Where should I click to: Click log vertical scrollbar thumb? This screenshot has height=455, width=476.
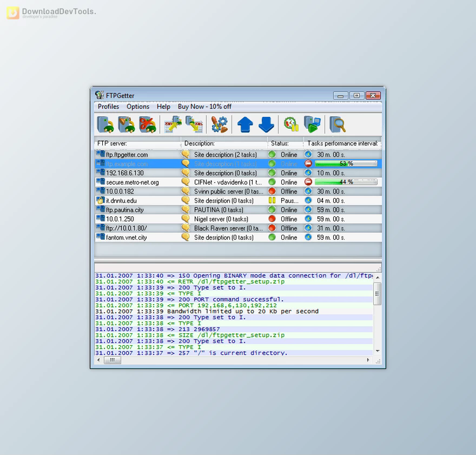tap(377, 294)
